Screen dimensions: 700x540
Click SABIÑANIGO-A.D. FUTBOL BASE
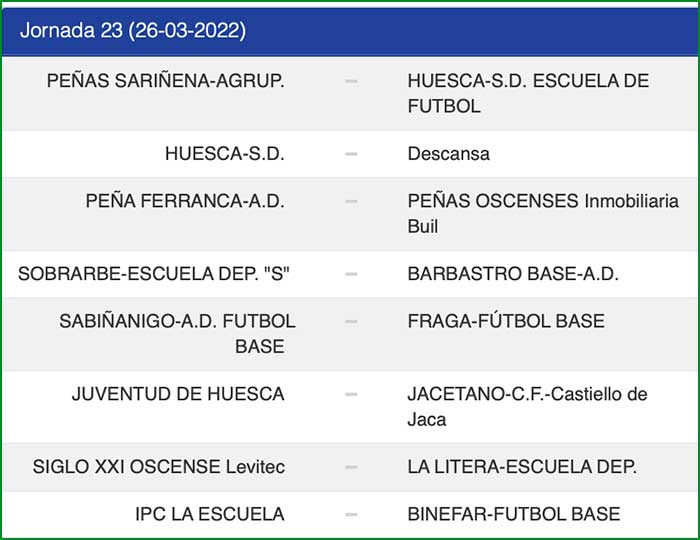pos(178,333)
